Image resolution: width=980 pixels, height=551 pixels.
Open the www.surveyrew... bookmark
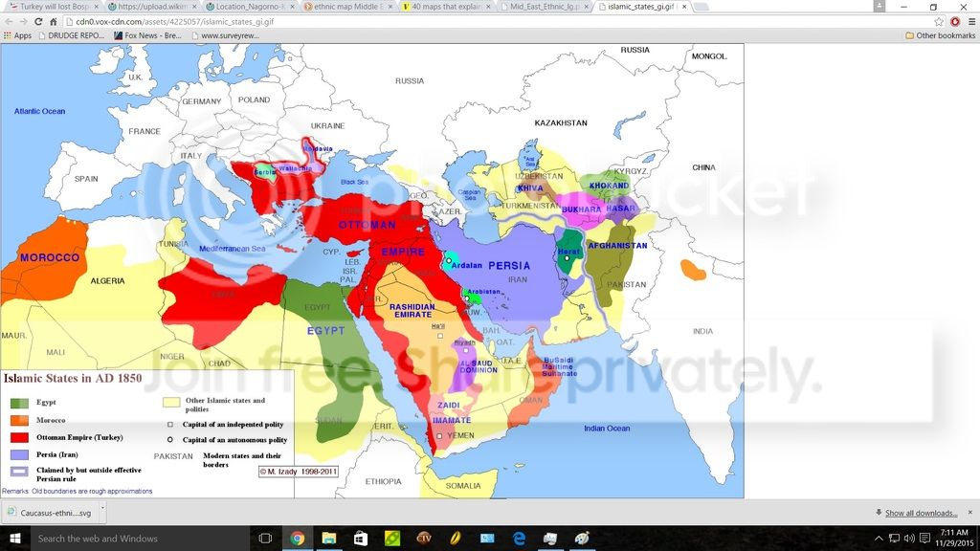tap(225, 35)
